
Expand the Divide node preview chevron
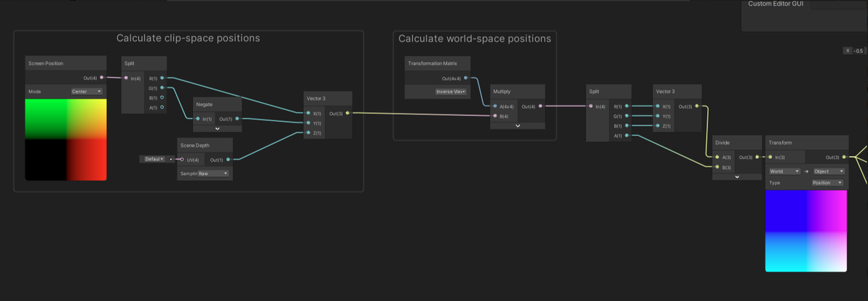click(738, 177)
